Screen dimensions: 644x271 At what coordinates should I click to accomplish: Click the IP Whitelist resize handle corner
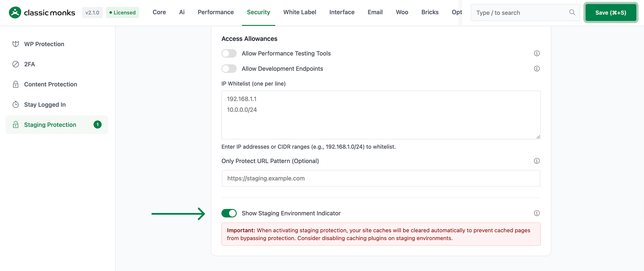point(538,137)
